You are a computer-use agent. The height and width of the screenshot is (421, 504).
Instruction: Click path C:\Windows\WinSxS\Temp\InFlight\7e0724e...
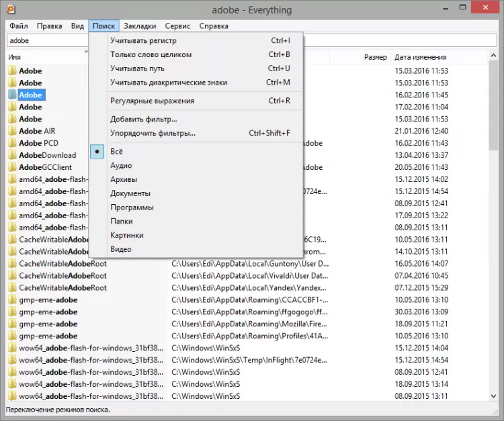[x=249, y=360]
